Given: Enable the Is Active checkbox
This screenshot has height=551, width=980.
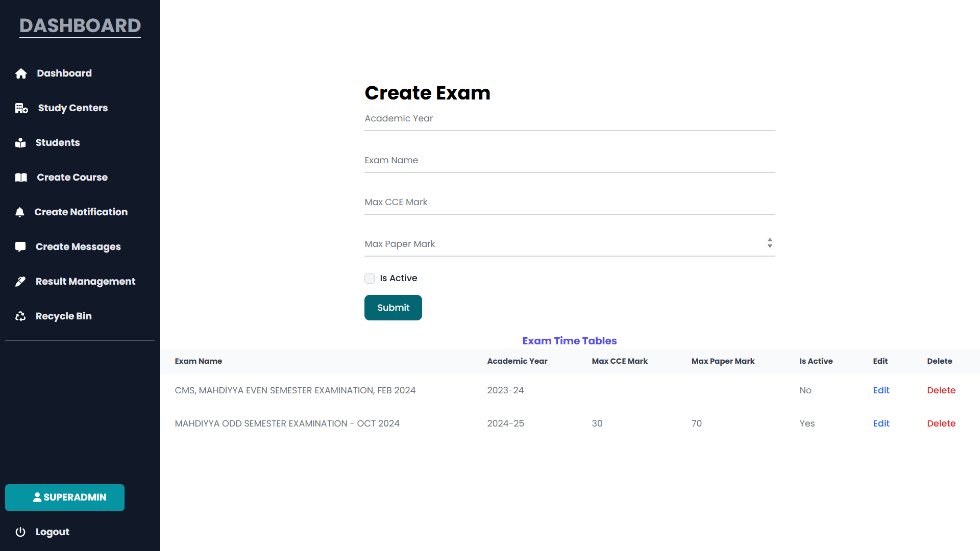Looking at the screenshot, I should pyautogui.click(x=370, y=279).
